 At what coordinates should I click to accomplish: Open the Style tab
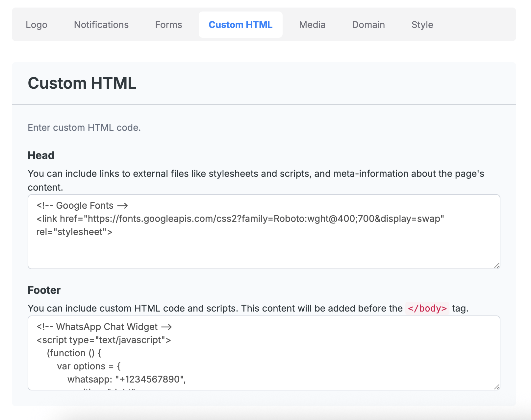click(x=422, y=25)
